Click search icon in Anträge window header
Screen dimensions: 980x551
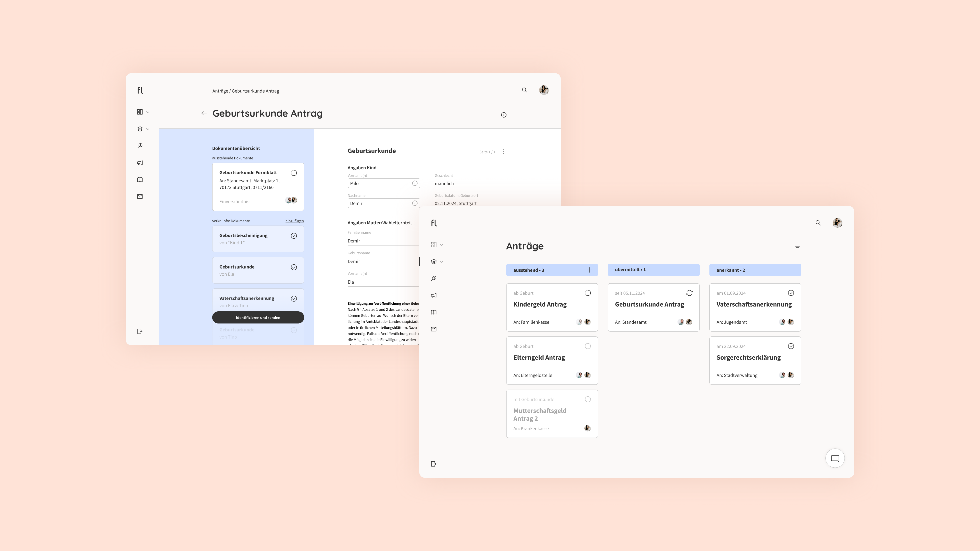[818, 223]
